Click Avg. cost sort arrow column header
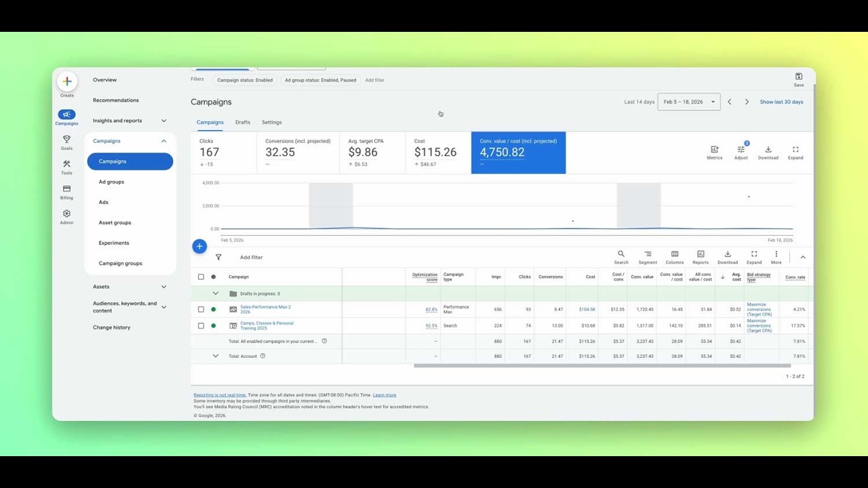The image size is (868, 488). click(x=722, y=277)
